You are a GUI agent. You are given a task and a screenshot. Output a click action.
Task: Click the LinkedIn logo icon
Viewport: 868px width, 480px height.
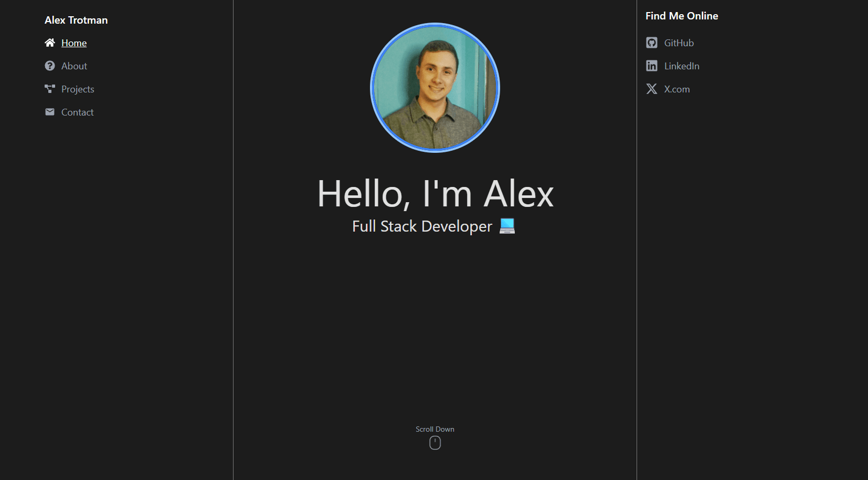tap(652, 66)
